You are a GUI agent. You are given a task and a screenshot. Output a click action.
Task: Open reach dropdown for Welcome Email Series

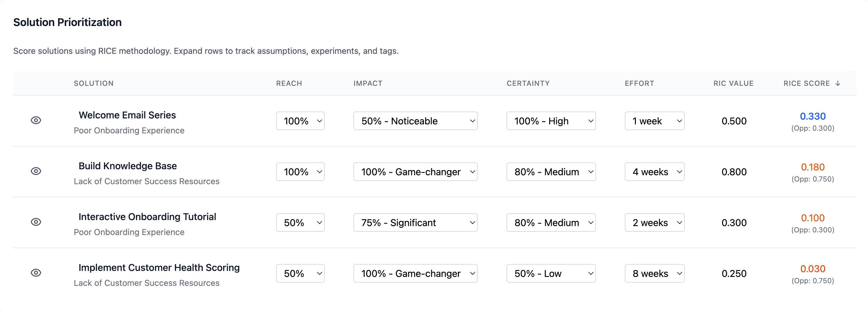click(300, 121)
